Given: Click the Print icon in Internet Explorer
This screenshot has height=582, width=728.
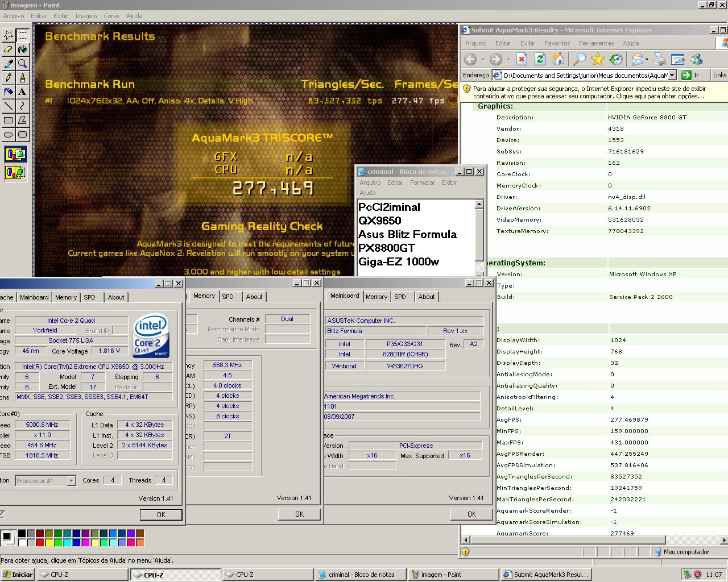Looking at the screenshot, I should point(659,59).
